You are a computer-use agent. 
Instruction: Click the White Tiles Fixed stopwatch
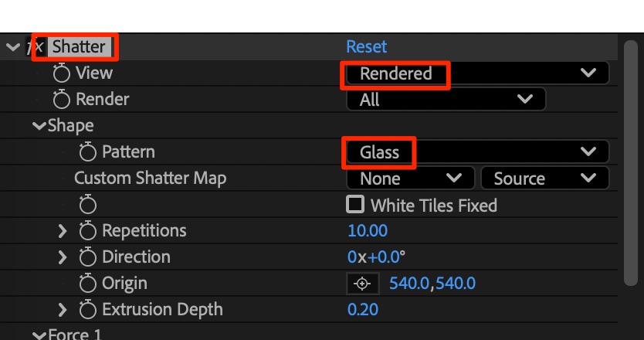tap(88, 205)
